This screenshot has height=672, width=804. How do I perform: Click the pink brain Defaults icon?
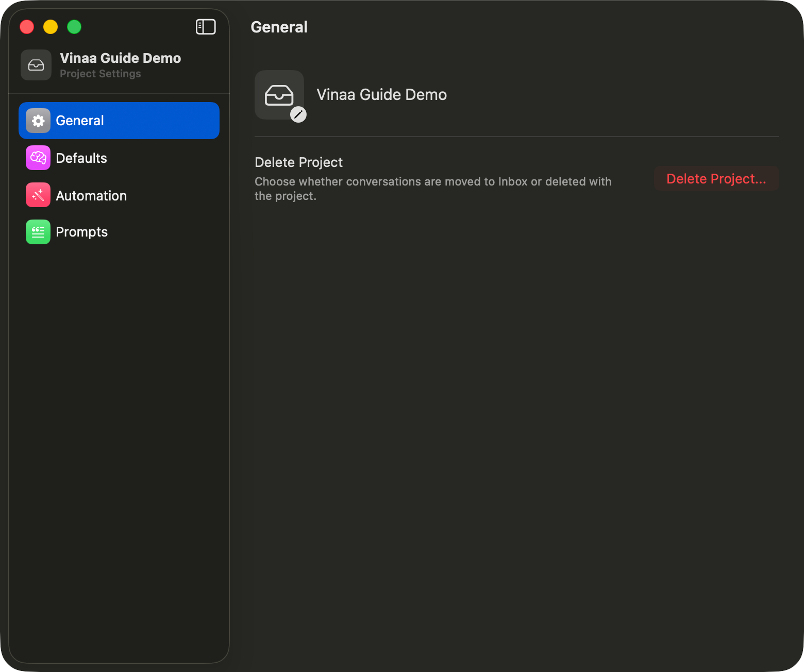(38, 158)
